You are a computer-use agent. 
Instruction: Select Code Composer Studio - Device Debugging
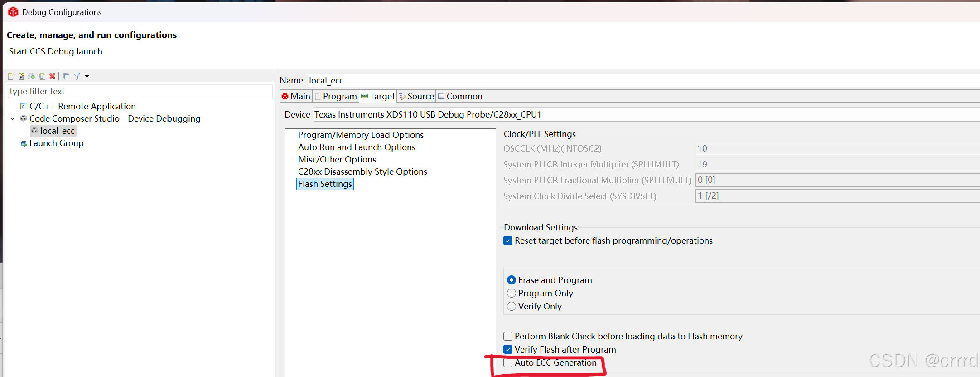(115, 118)
